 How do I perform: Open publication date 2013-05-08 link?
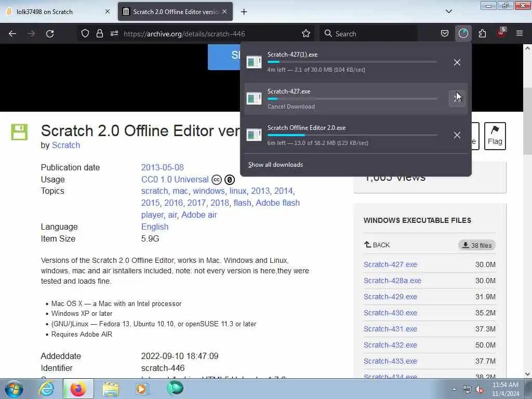(162, 168)
